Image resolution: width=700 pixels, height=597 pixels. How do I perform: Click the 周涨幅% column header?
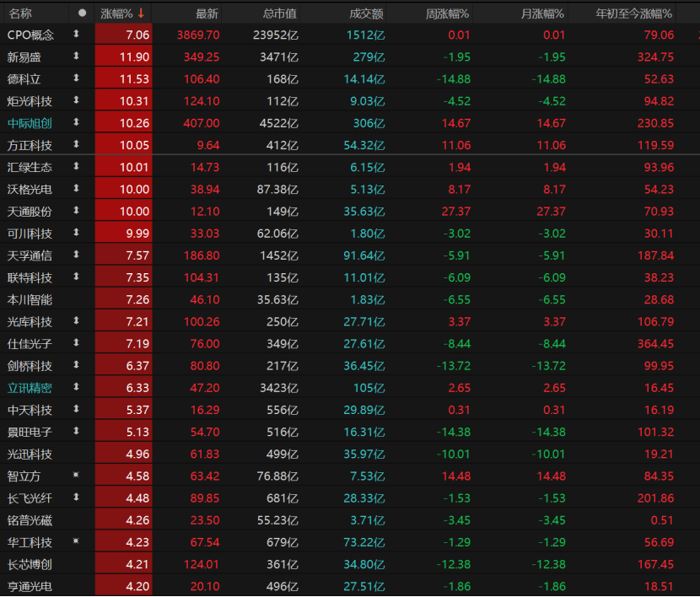coord(447,13)
